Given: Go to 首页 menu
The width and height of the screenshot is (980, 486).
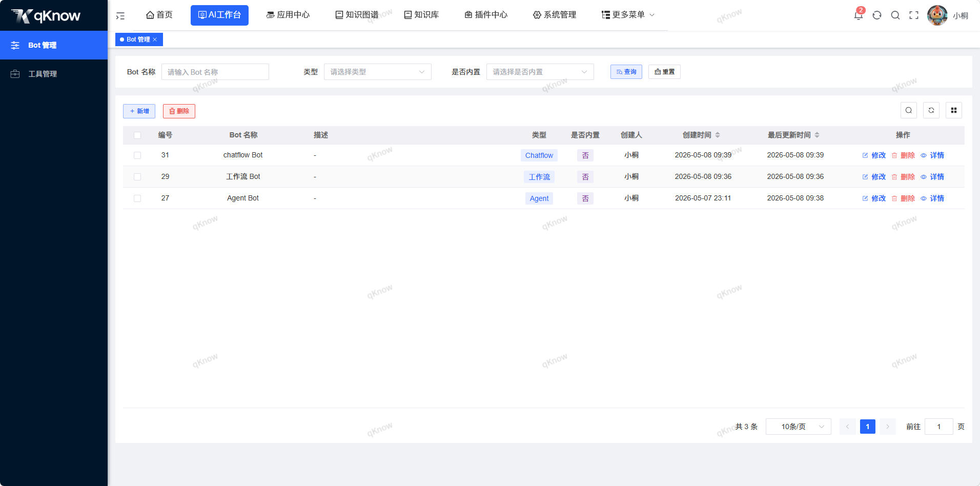Looking at the screenshot, I should pos(159,15).
